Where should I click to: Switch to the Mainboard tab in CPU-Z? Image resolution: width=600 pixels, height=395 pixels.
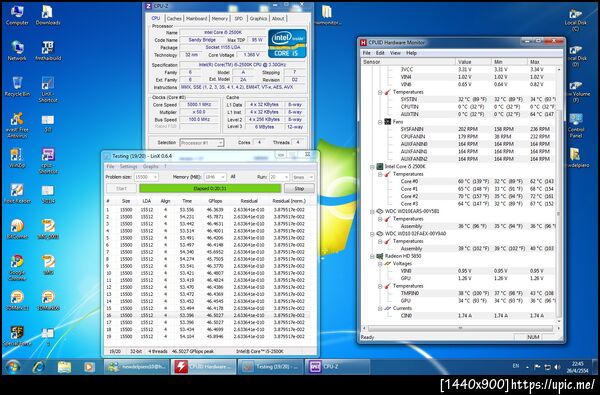click(196, 18)
